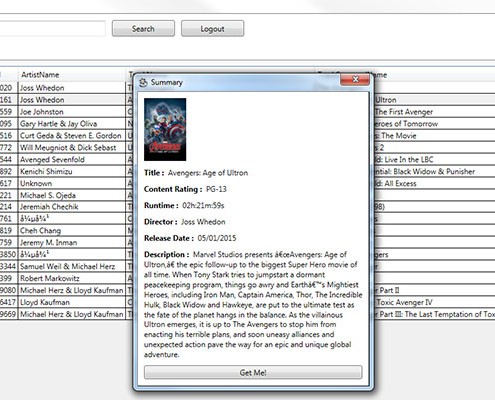Click the 'Last Temptation' title cell
The width and height of the screenshot is (495, 400).
tap(435, 314)
